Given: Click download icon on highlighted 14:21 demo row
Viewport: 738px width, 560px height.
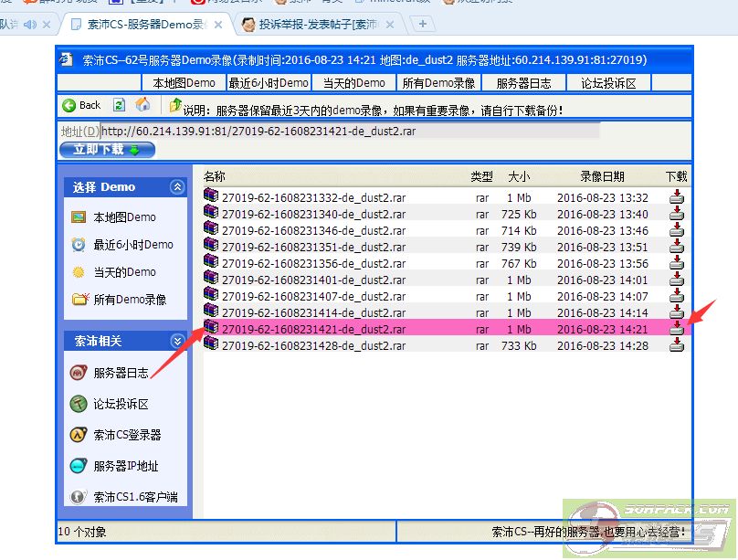Looking at the screenshot, I should click(676, 329).
